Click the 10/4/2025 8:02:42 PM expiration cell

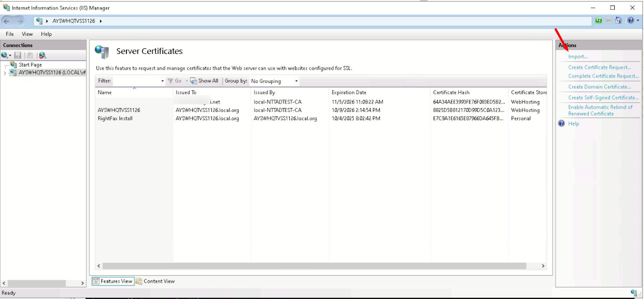pyautogui.click(x=356, y=119)
